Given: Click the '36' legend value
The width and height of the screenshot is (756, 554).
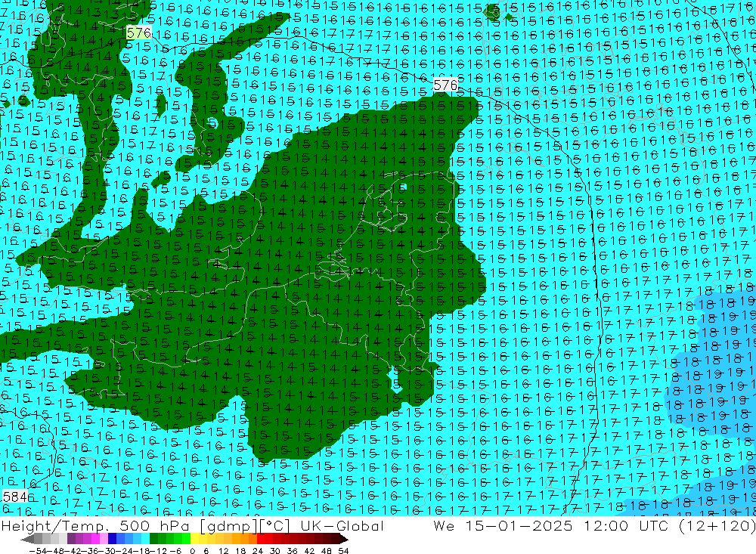Looking at the screenshot, I should 292,551.
